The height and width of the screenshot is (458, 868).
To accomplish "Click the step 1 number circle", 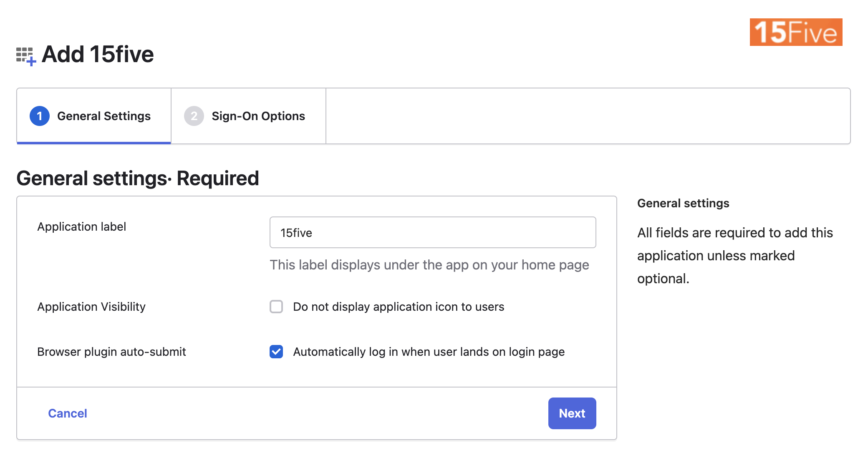I will pyautogui.click(x=40, y=116).
